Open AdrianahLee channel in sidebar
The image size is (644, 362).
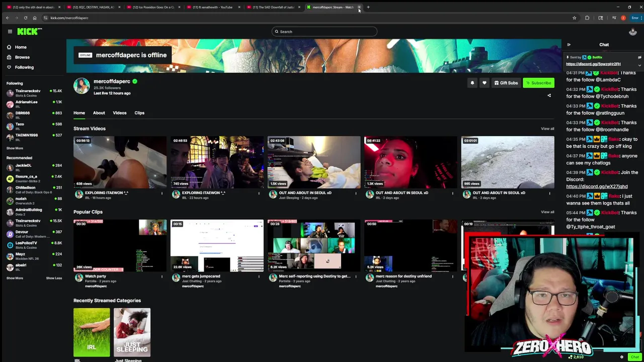(x=34, y=103)
